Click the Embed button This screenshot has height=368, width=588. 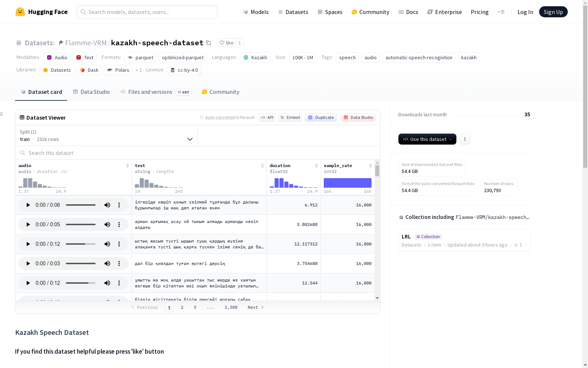290,117
